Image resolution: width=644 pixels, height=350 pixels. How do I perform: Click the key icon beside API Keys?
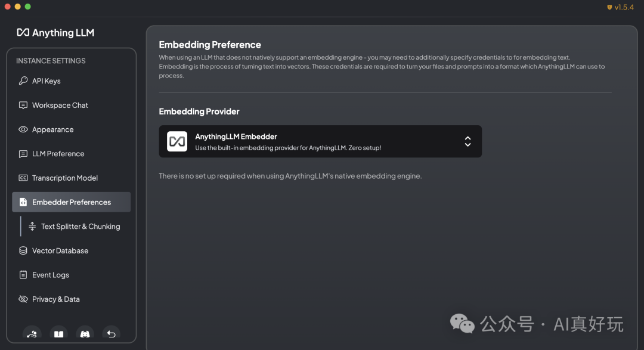[23, 81]
